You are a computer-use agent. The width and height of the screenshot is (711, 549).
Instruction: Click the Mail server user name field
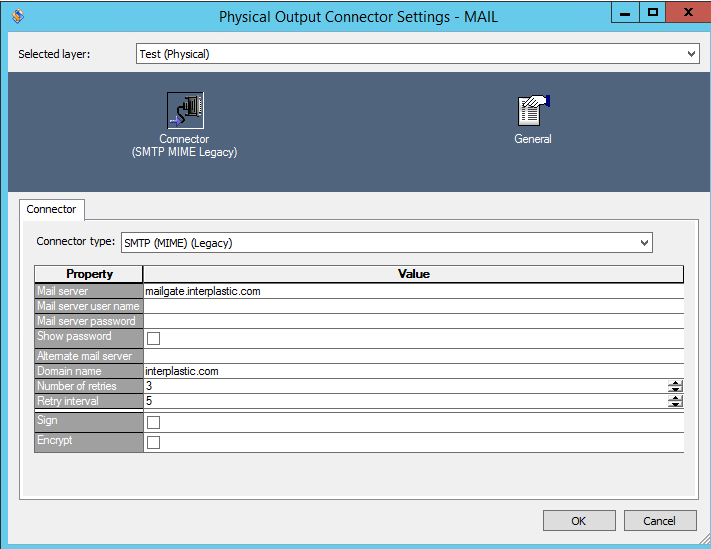(x=414, y=306)
